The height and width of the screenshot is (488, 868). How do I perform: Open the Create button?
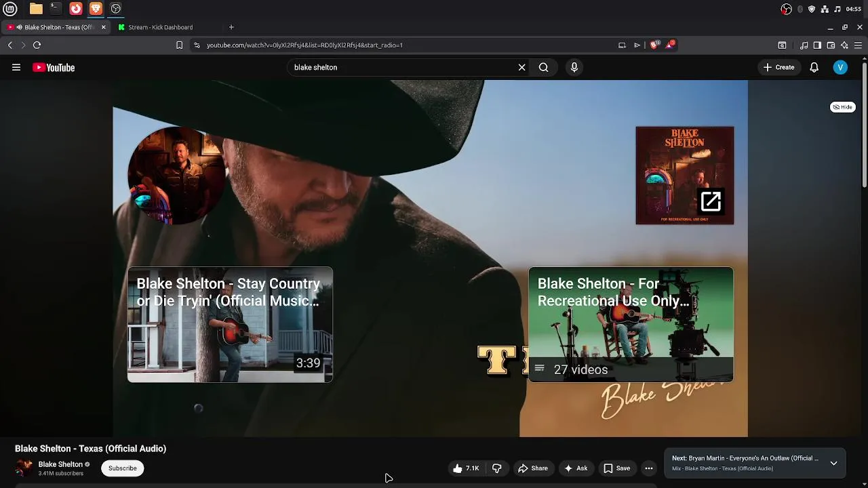coord(778,67)
